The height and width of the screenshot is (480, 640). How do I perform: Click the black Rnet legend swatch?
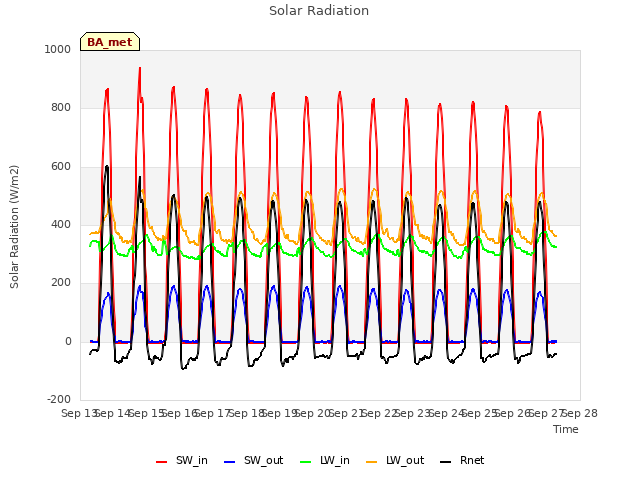[x=446, y=462]
